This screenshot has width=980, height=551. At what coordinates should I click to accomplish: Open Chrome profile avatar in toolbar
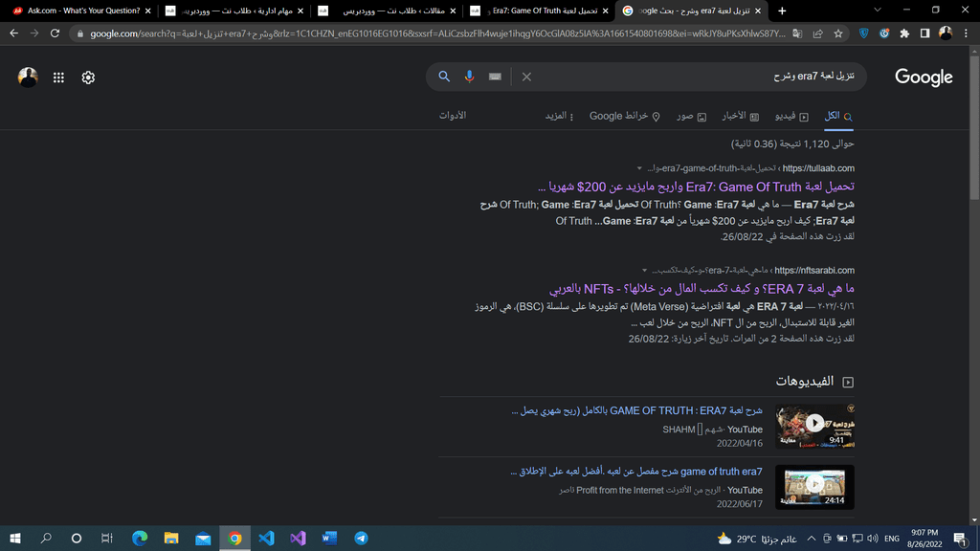click(946, 33)
